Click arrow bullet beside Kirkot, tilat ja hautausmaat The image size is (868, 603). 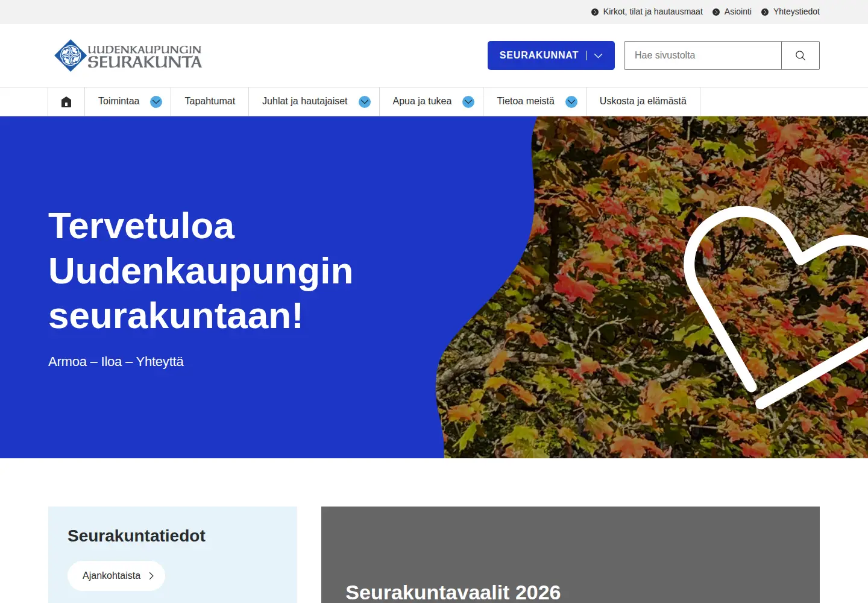[595, 12]
